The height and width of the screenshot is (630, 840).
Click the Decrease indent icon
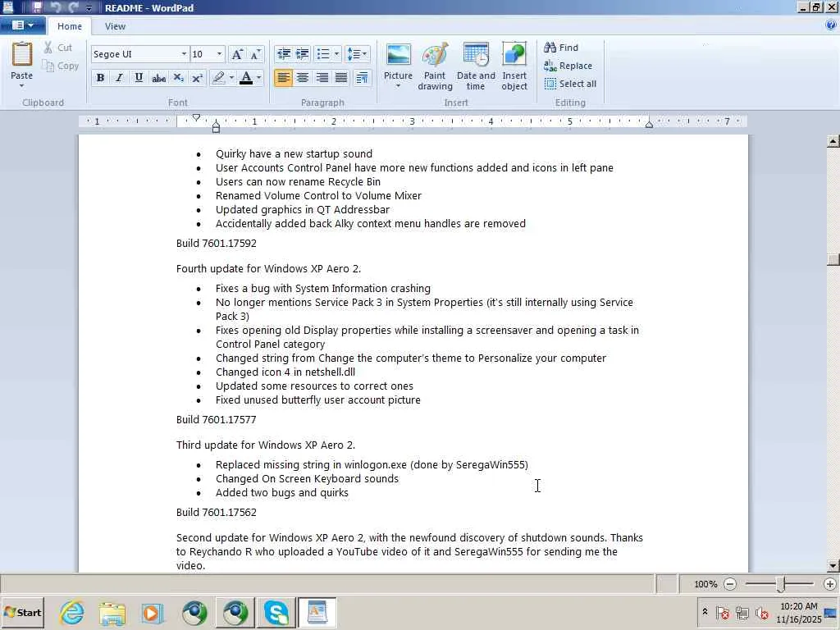283,54
